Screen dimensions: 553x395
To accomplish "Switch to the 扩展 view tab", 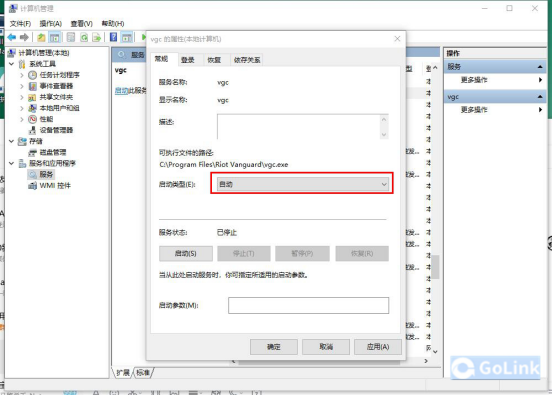I will pos(123,372).
